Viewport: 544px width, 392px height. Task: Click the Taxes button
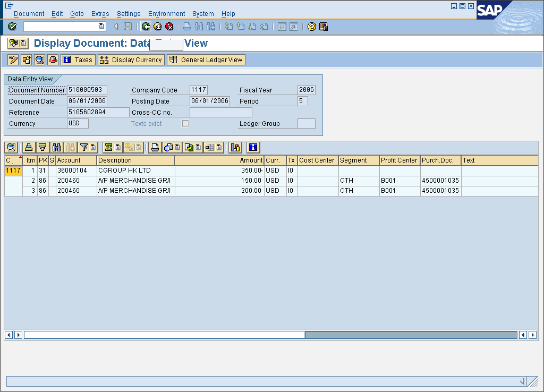click(78, 59)
